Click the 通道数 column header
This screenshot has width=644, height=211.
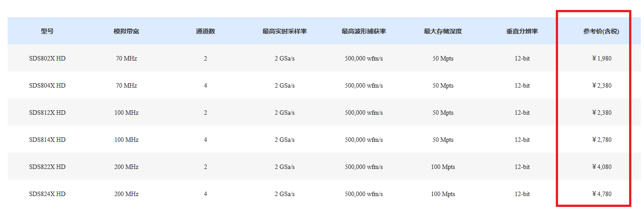pyautogui.click(x=205, y=31)
